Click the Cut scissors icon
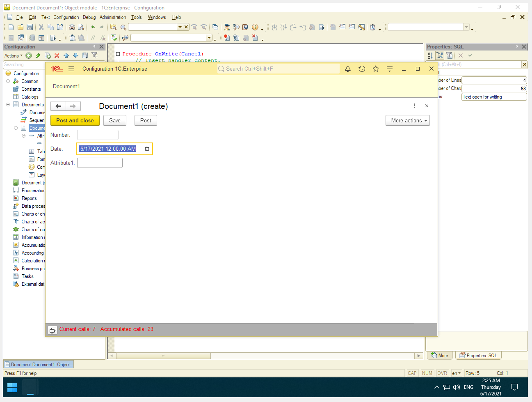Screen dimensions: 532x402 click(x=41, y=27)
